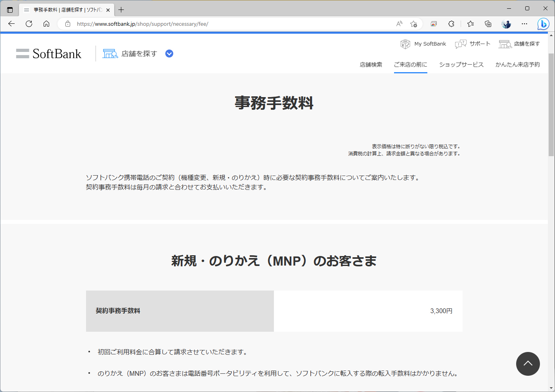This screenshot has width=555, height=392.
Task: Open the My SoftBank link
Action: tap(430, 44)
